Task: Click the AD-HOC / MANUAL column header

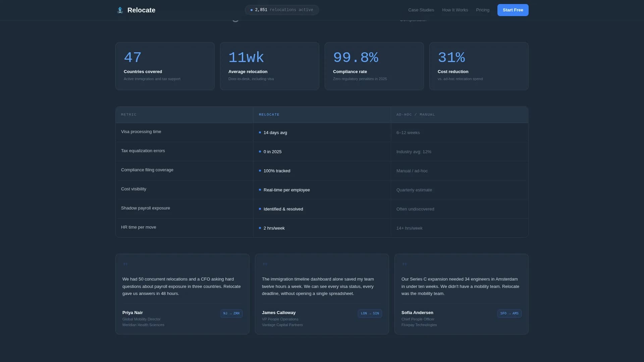Action: click(416, 115)
